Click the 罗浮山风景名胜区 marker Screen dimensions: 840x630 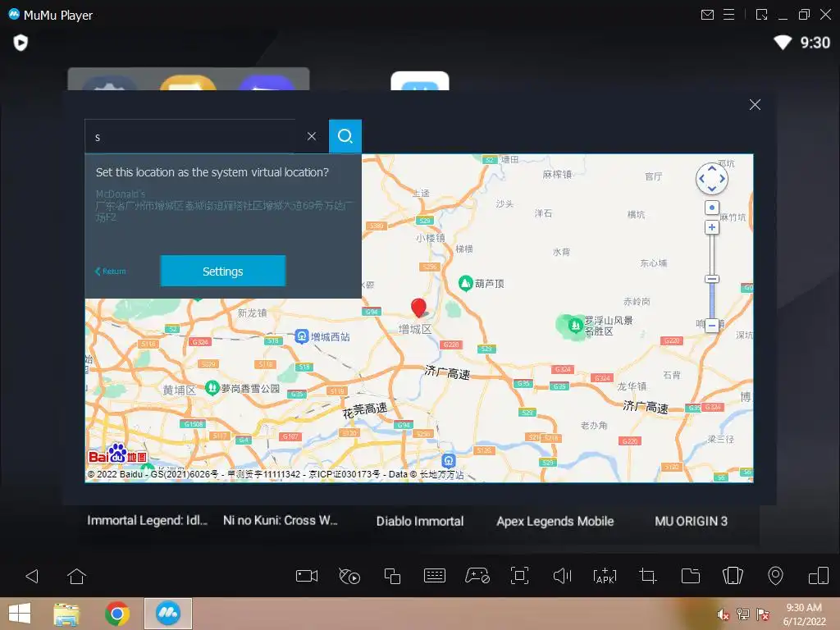575,325
